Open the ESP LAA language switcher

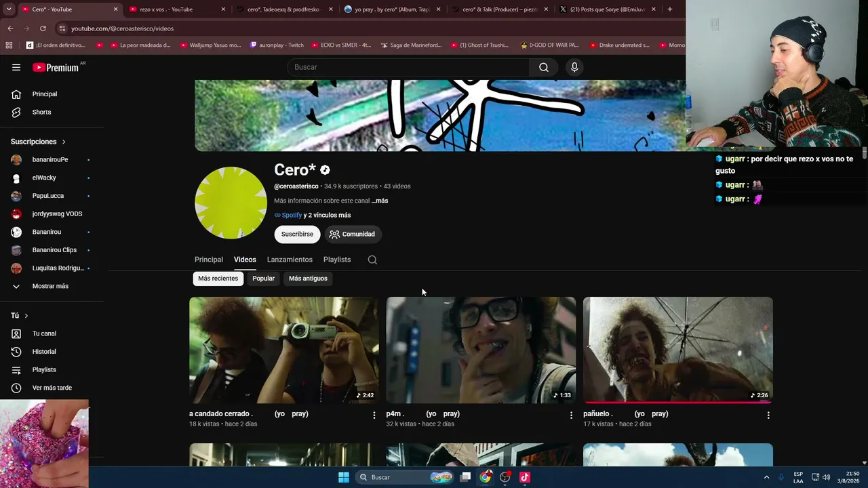[798, 477]
